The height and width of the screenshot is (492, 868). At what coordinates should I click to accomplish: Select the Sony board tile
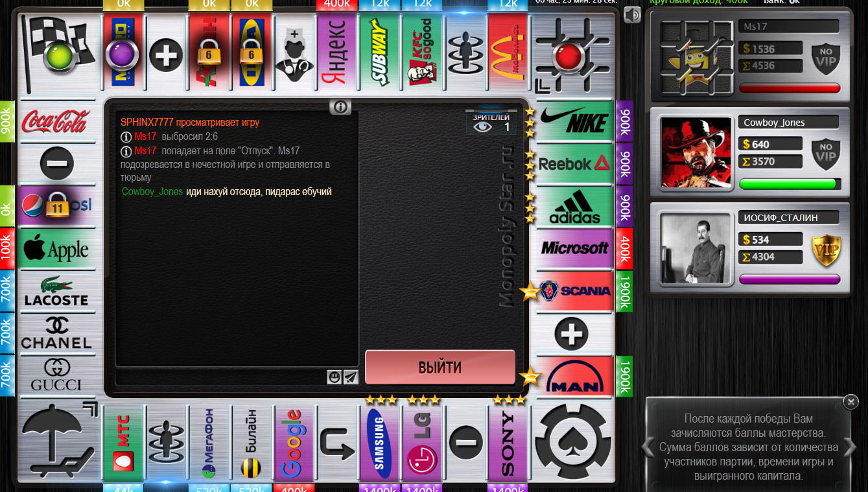(x=507, y=443)
